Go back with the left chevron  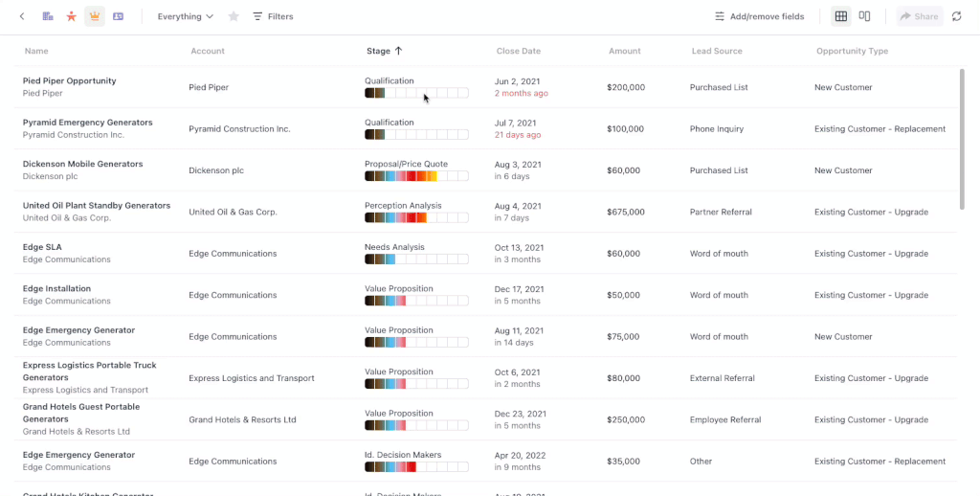[x=23, y=17]
